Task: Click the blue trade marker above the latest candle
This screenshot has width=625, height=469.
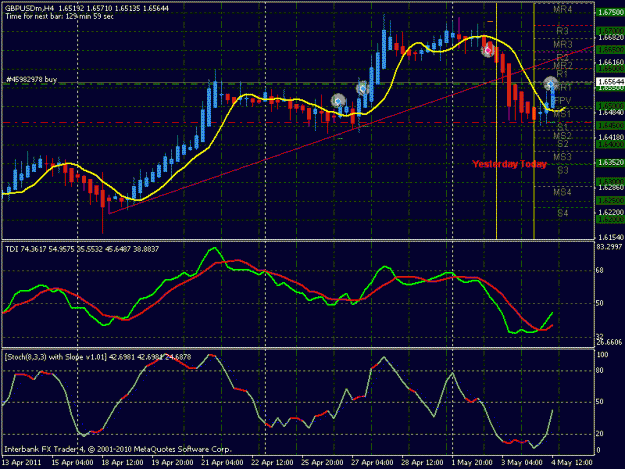Action: (x=550, y=84)
